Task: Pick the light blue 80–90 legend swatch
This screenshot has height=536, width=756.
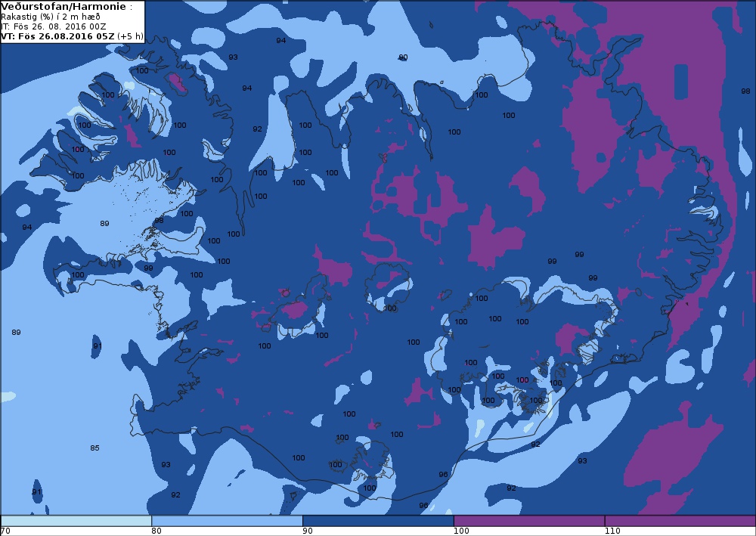Action: coord(227,521)
